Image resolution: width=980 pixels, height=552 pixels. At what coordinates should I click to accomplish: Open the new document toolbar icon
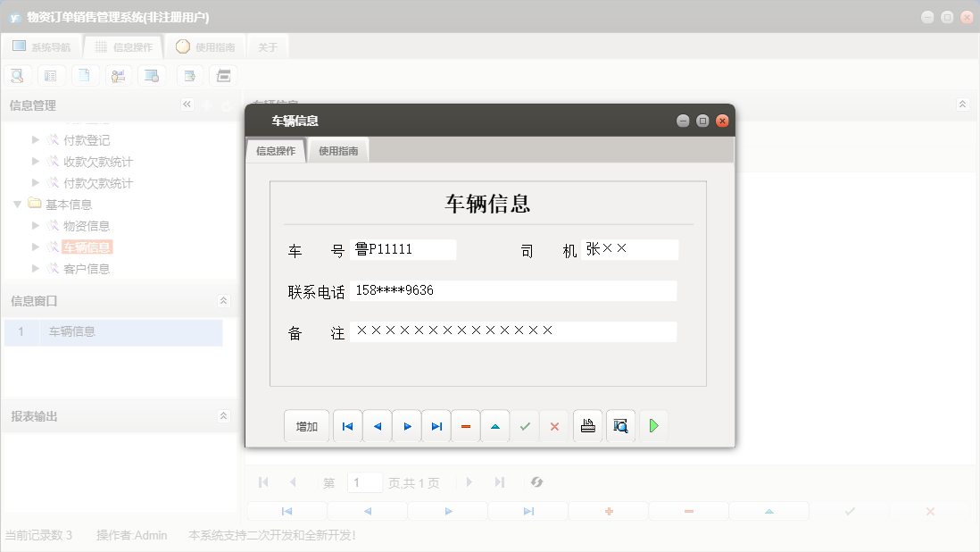tap(85, 75)
